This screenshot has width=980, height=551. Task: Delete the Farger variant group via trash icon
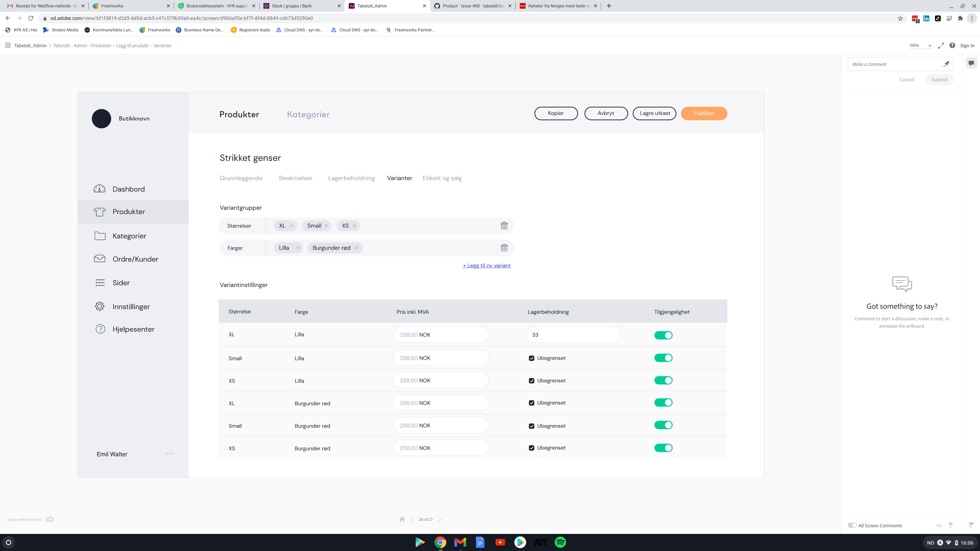(x=504, y=248)
